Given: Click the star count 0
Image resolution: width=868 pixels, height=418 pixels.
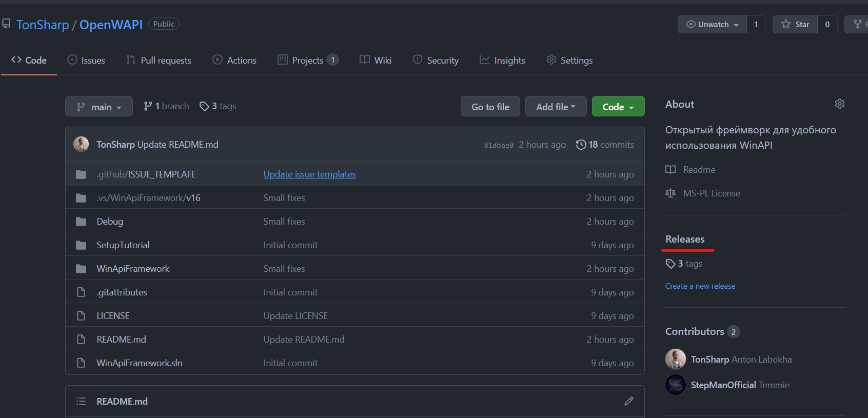Looking at the screenshot, I should tap(827, 24).
